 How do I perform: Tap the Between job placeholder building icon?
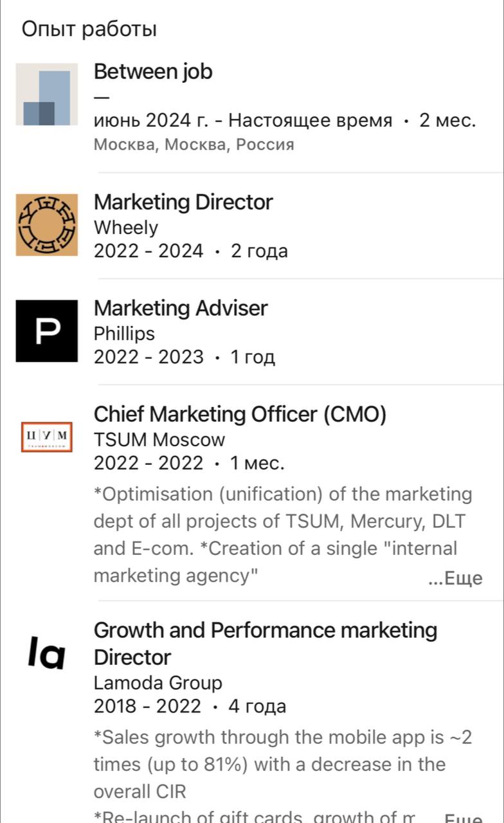46,95
